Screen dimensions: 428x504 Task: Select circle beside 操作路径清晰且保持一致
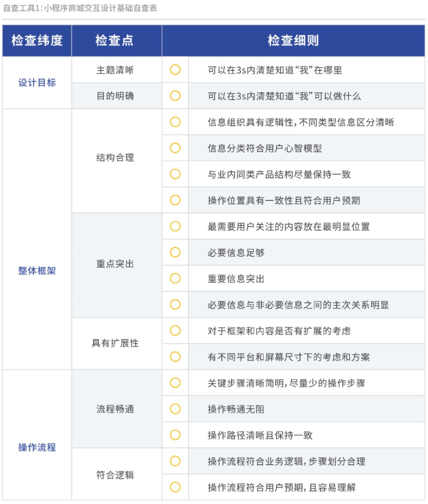[175, 435]
